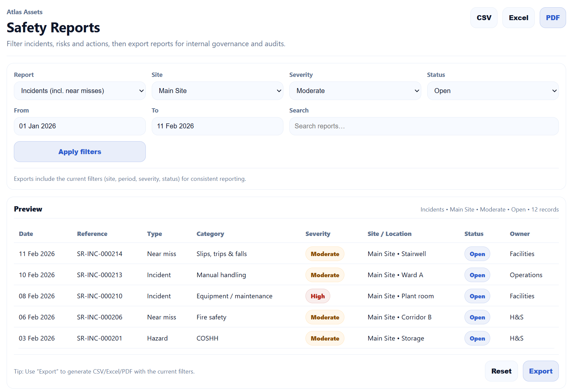
Task: Expand the Site dropdown
Action: click(x=217, y=91)
